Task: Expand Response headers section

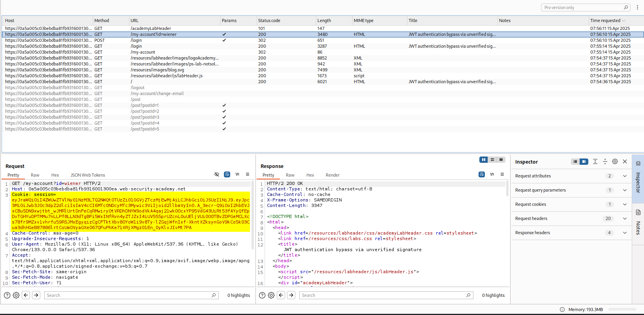Action: point(625,233)
